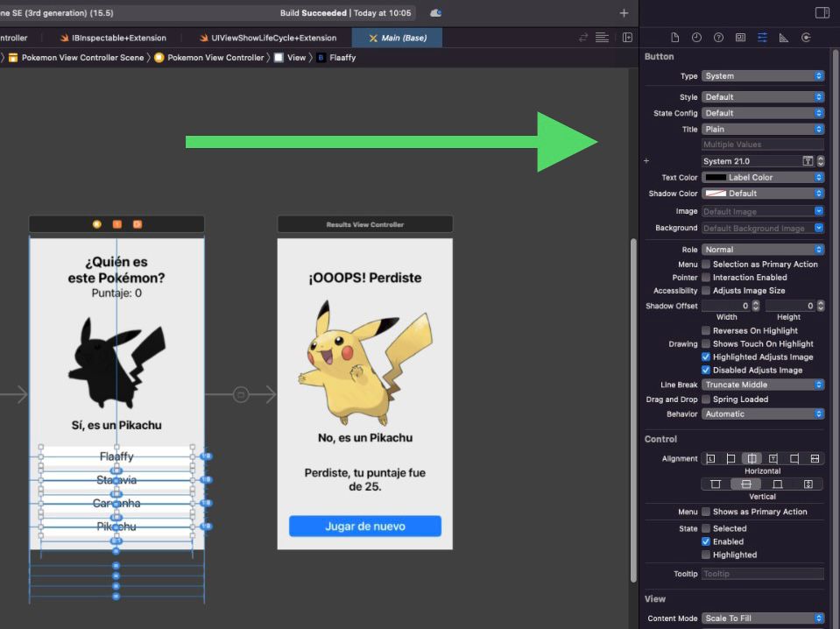Switch to UIViewShowLifeCycle+Extension tab
The image size is (840, 629).
[268, 38]
